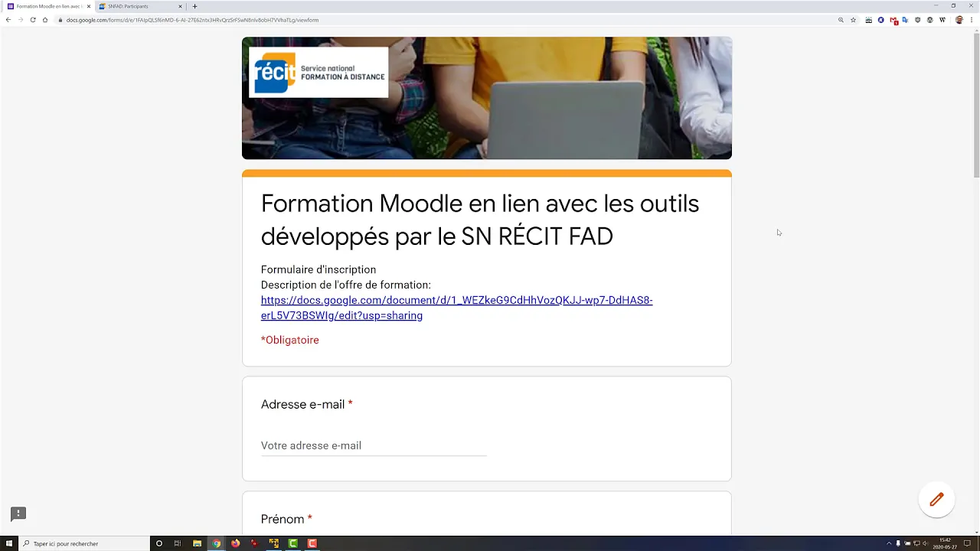
Task: Show hidden system tray icons
Action: [x=889, y=543]
